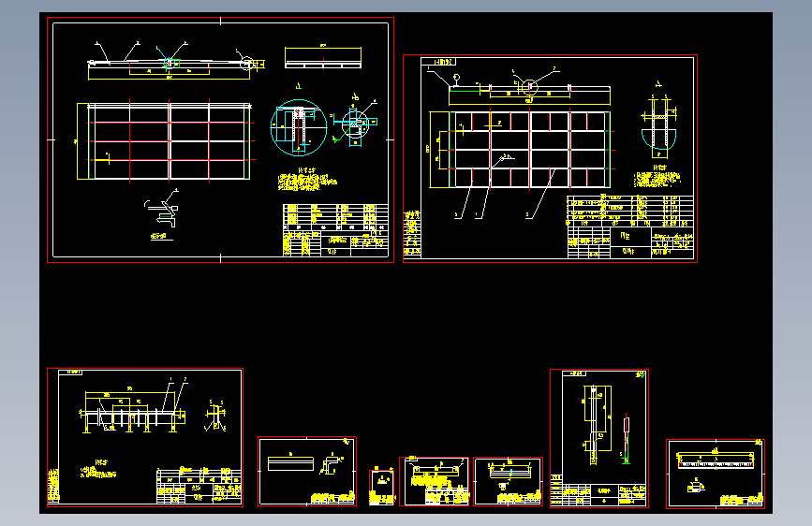The width and height of the screenshot is (812, 526).
Task: Click the title block of top-left sheet
Action: pyautogui.click(x=335, y=230)
